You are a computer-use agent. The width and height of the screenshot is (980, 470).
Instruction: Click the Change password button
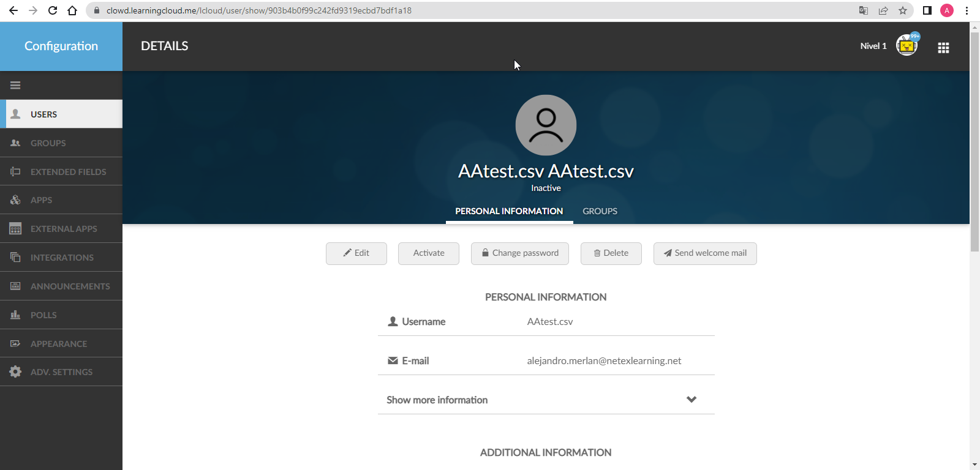[520, 253]
